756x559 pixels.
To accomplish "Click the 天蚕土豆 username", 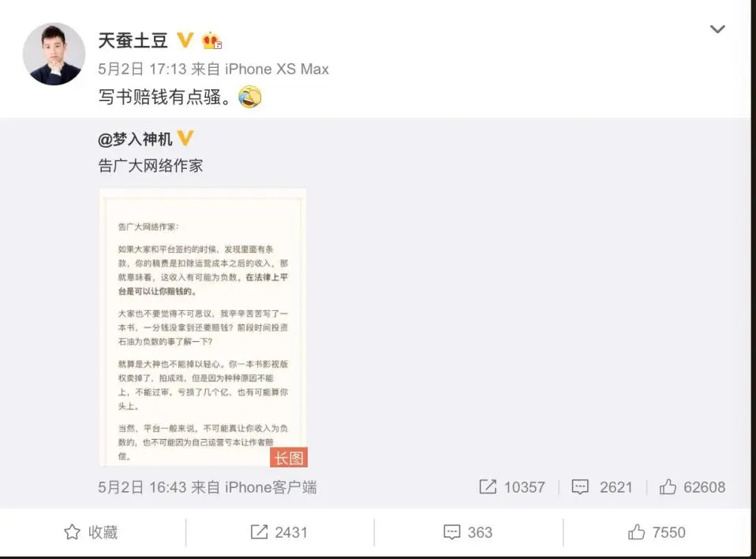I will pyautogui.click(x=133, y=40).
